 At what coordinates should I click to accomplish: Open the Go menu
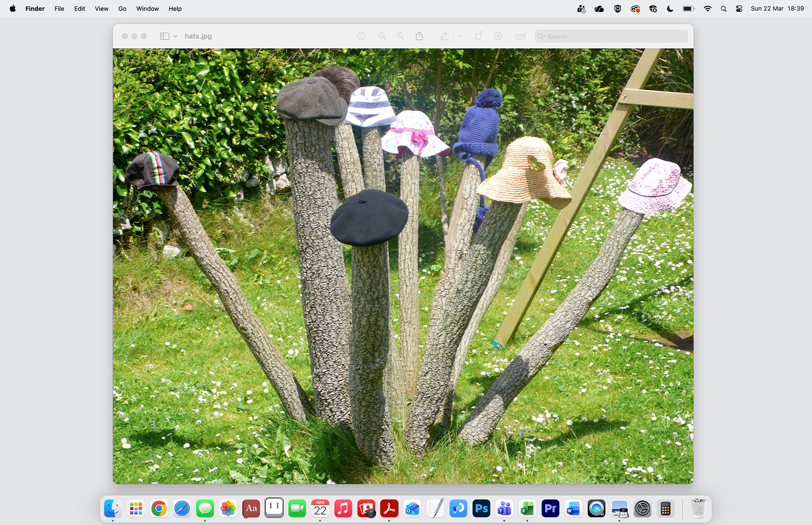121,8
